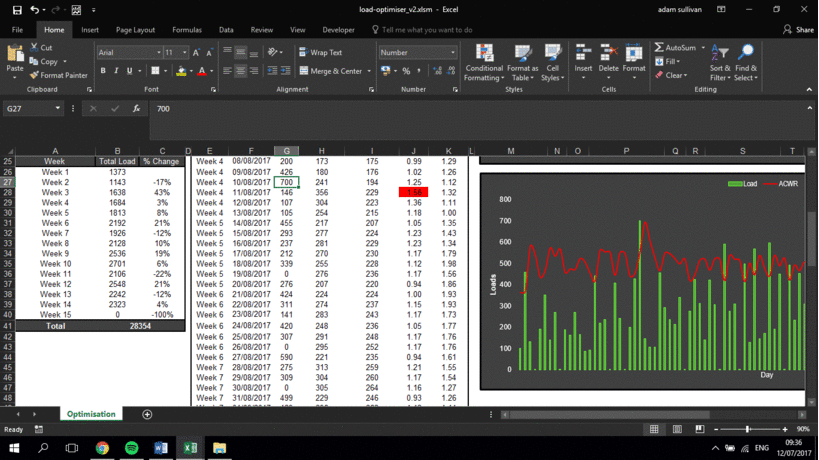Click the Insert Function fx icon

click(134, 108)
